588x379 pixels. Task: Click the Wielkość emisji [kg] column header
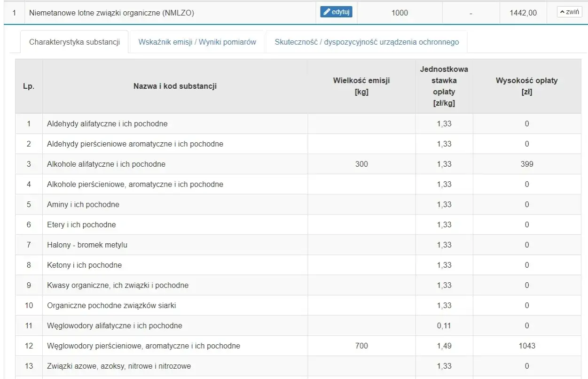(x=361, y=86)
